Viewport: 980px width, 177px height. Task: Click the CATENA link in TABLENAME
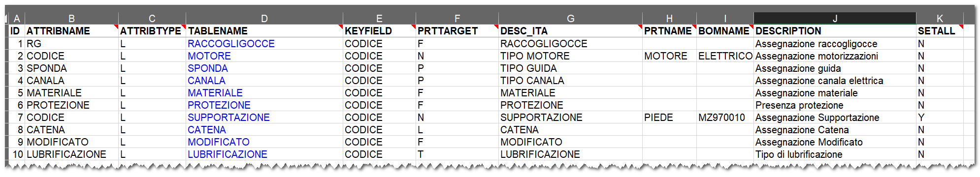point(207,130)
